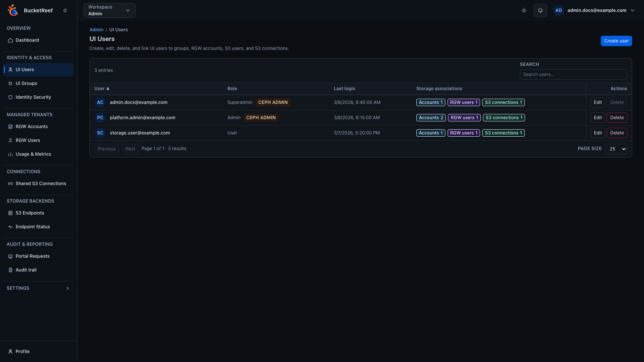The height and width of the screenshot is (362, 644).
Task: Click the AC avatar for admin.docs
Action: 100,102
